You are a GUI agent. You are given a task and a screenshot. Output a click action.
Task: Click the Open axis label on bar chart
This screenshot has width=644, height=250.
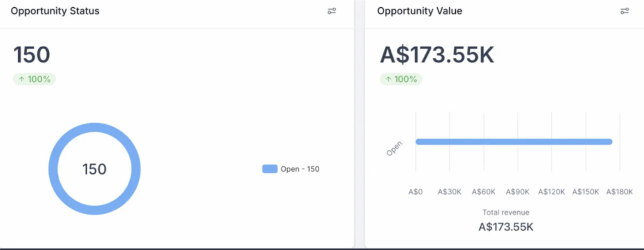click(394, 149)
